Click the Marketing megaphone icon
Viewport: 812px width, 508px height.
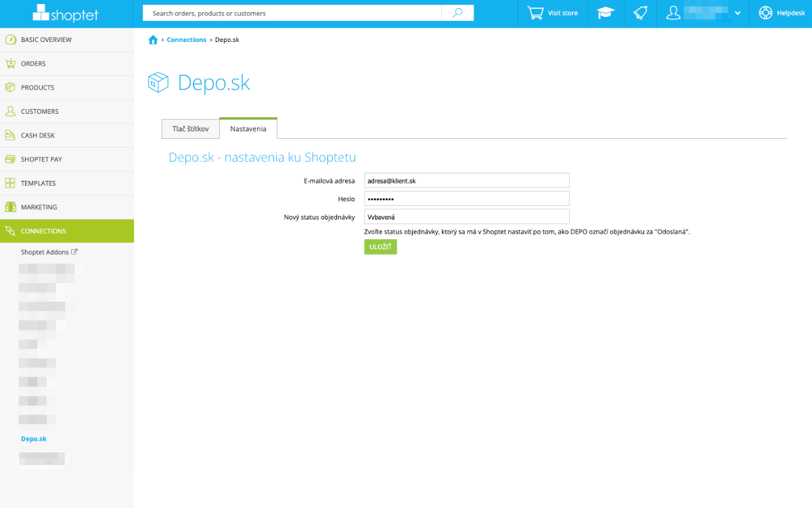10,207
